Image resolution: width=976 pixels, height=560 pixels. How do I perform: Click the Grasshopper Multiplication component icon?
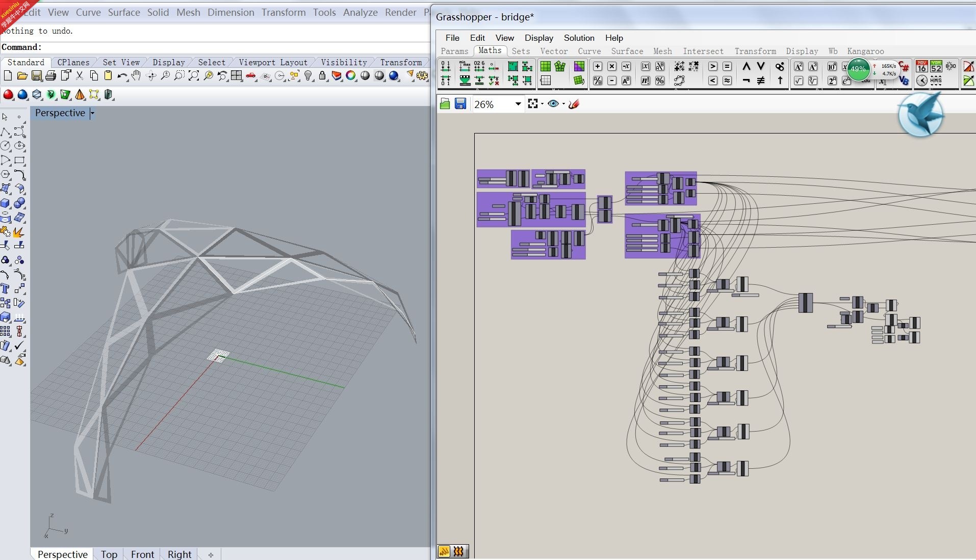click(x=612, y=67)
